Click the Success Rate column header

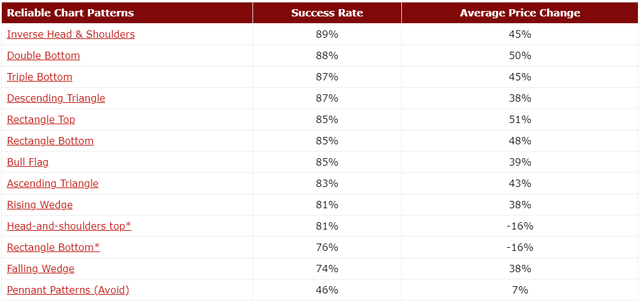point(327,13)
